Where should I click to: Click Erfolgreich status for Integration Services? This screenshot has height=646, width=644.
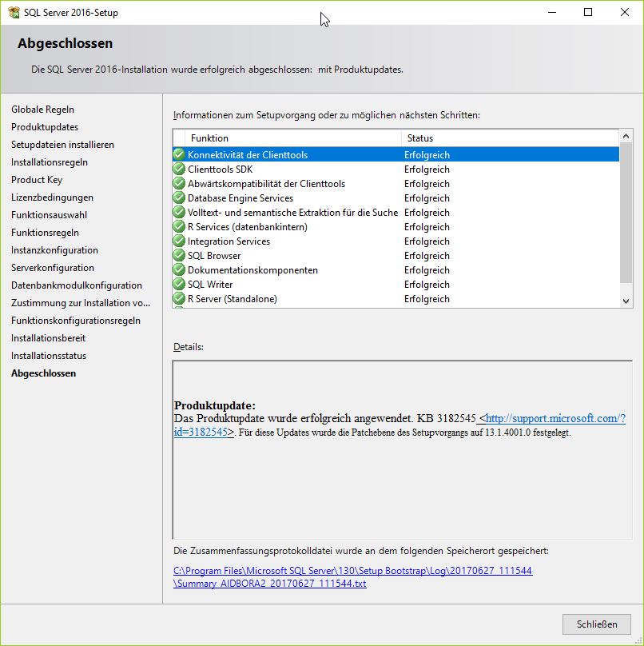tap(427, 241)
